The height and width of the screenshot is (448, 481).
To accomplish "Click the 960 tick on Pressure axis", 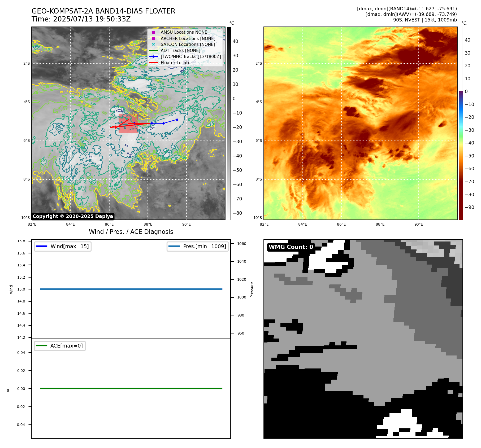I will pyautogui.click(x=241, y=333).
